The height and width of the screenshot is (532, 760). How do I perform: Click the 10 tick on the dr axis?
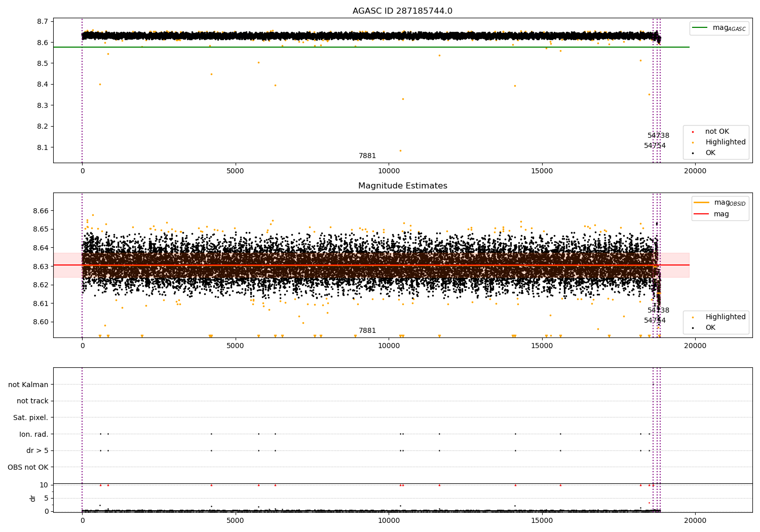click(44, 485)
